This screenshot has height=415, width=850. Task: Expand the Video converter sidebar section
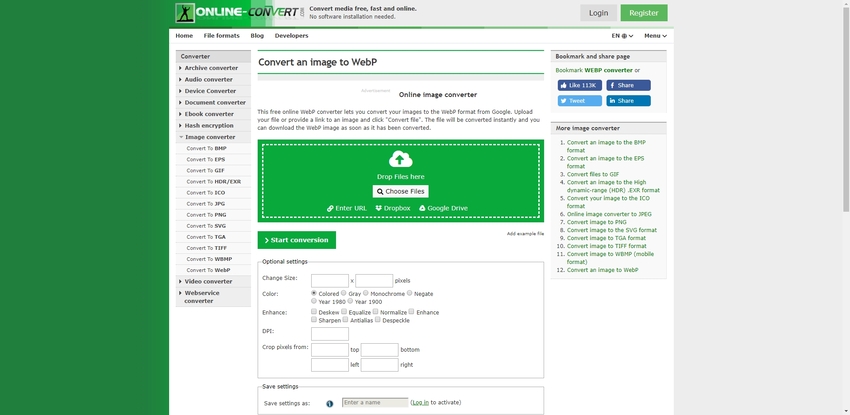coord(207,281)
